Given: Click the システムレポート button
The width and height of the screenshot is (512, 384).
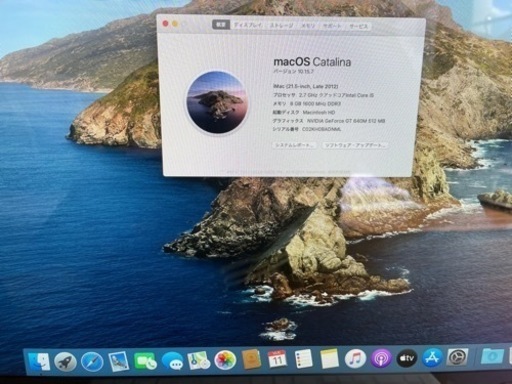Looking at the screenshot, I should tap(294, 145).
